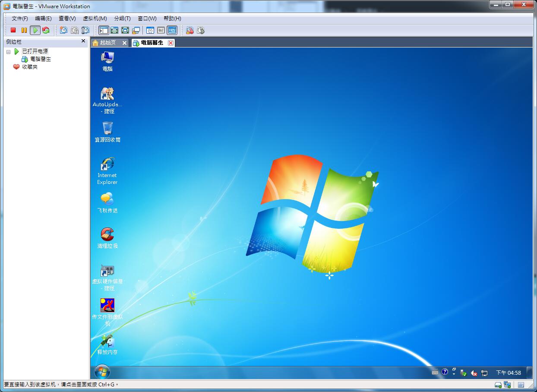Click the capture screen icon with warning
Image resolution: width=537 pixels, height=392 pixels.
[x=190, y=30]
